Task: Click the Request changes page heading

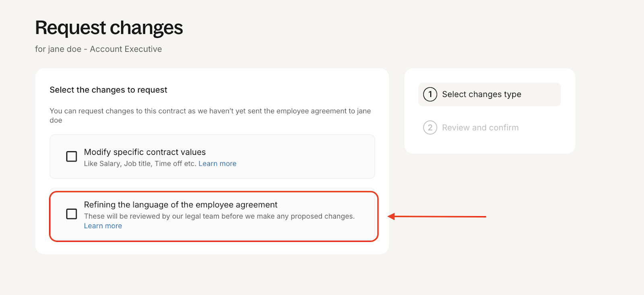Action: [109, 28]
